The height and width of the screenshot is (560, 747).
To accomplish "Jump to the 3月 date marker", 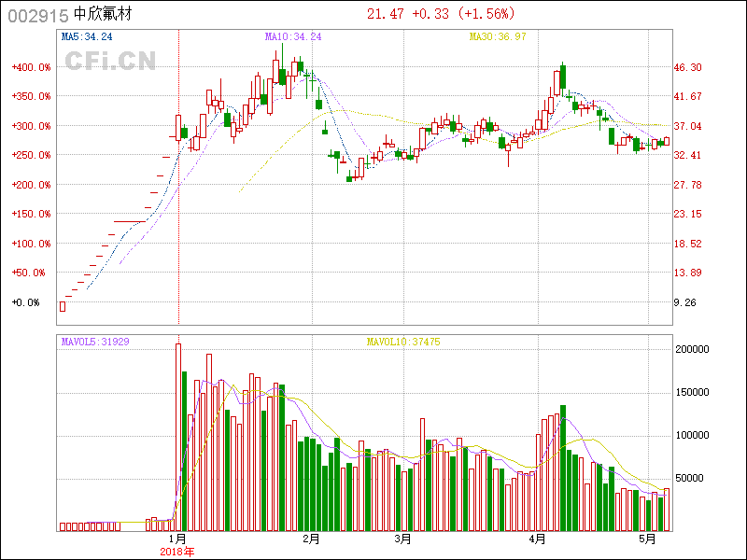I will [x=402, y=539].
